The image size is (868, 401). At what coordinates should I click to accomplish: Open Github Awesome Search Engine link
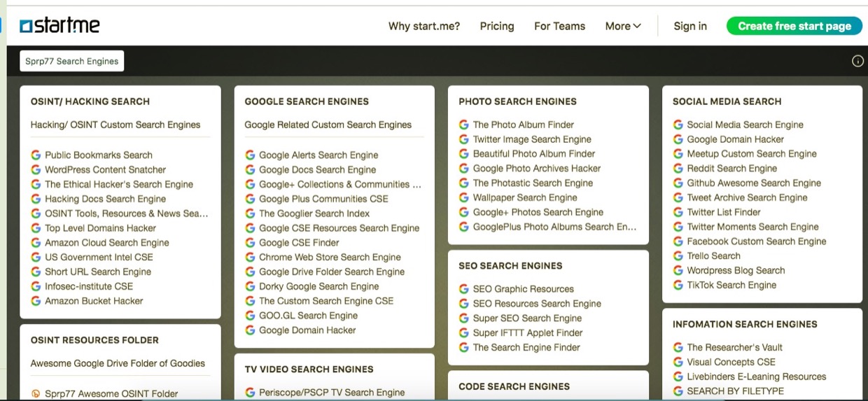(754, 183)
